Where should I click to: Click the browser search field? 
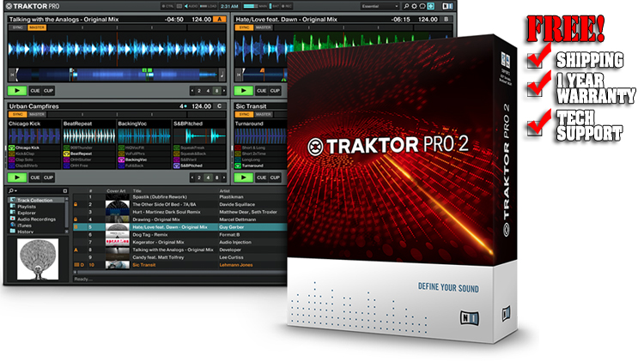click(x=39, y=190)
